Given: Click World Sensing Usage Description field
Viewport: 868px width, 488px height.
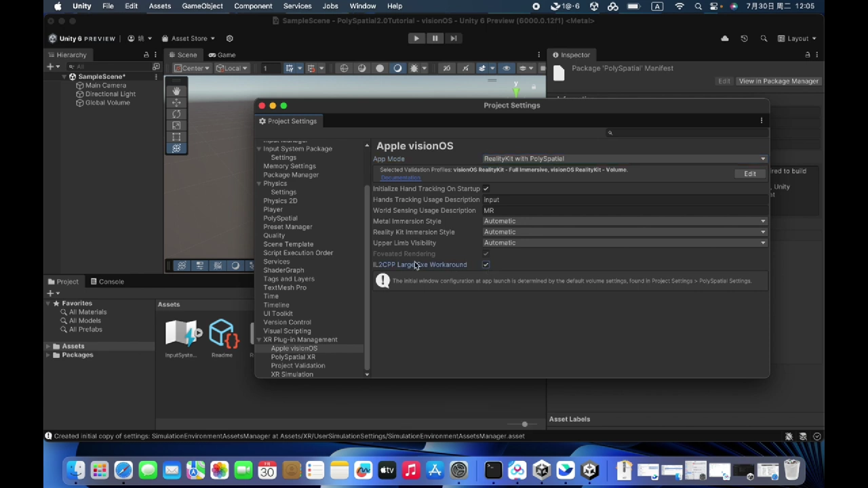Looking at the screenshot, I should click(x=625, y=211).
